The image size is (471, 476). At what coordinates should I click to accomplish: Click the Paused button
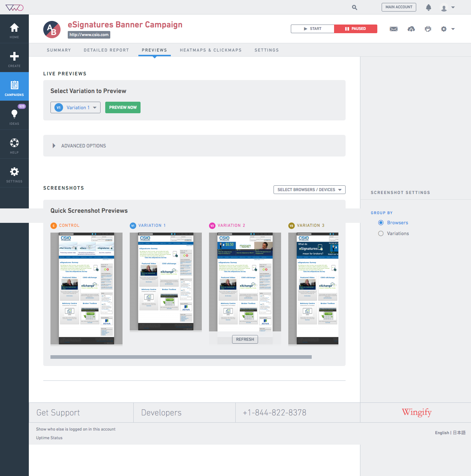pyautogui.click(x=356, y=29)
